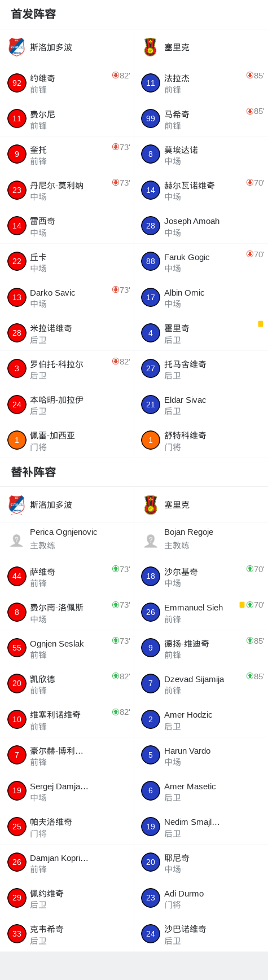Click coach avatar of Bojan Regoje
The image size is (268, 980).
pyautogui.click(x=151, y=540)
